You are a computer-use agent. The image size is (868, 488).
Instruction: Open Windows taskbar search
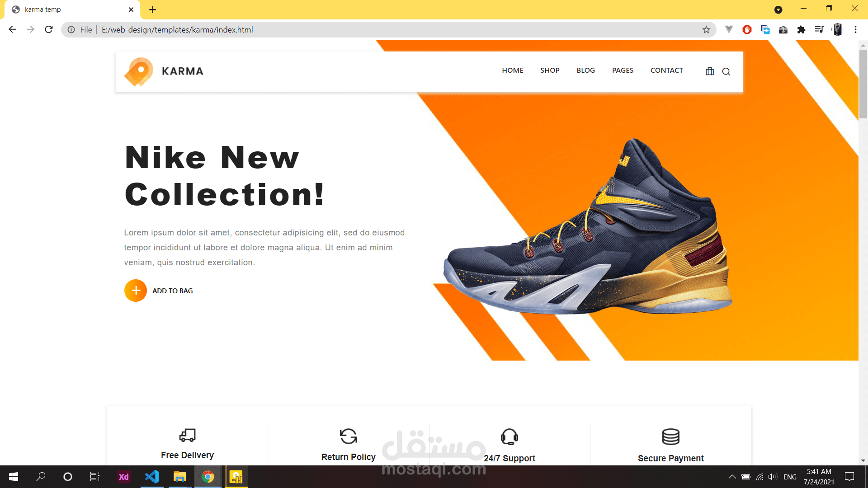41,477
